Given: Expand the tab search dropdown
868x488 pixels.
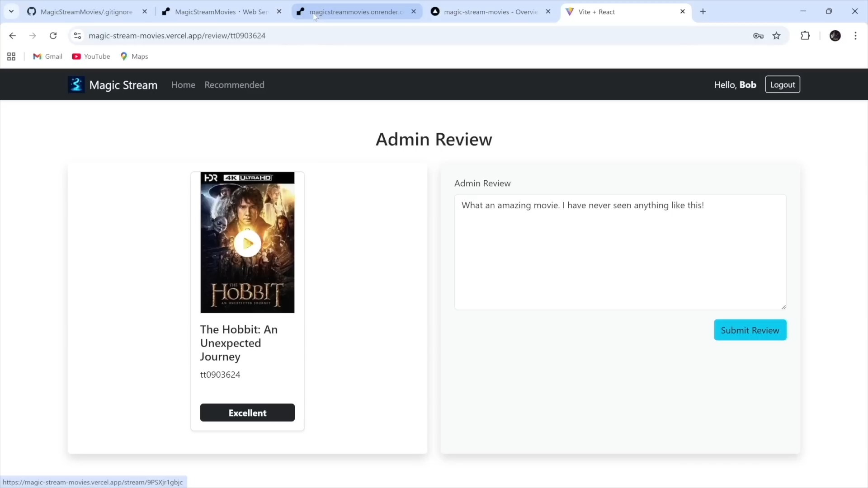Looking at the screenshot, I should coord(11,12).
